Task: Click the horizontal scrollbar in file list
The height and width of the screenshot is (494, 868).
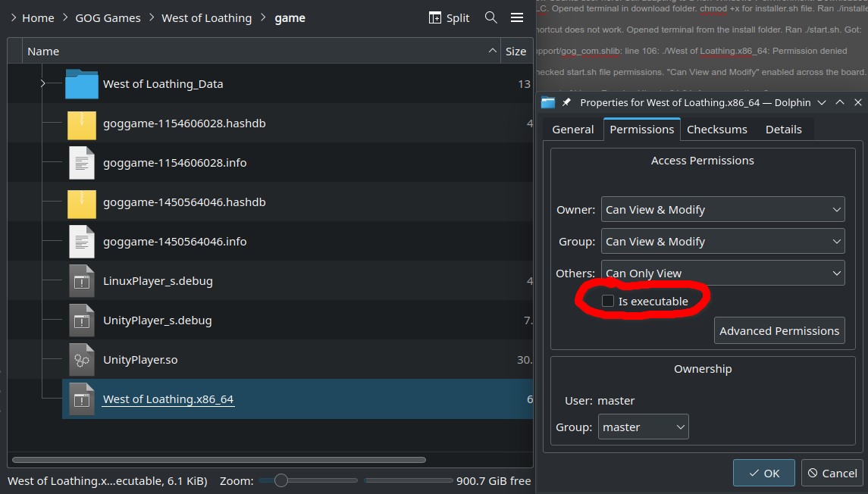Action: pyautogui.click(x=218, y=460)
